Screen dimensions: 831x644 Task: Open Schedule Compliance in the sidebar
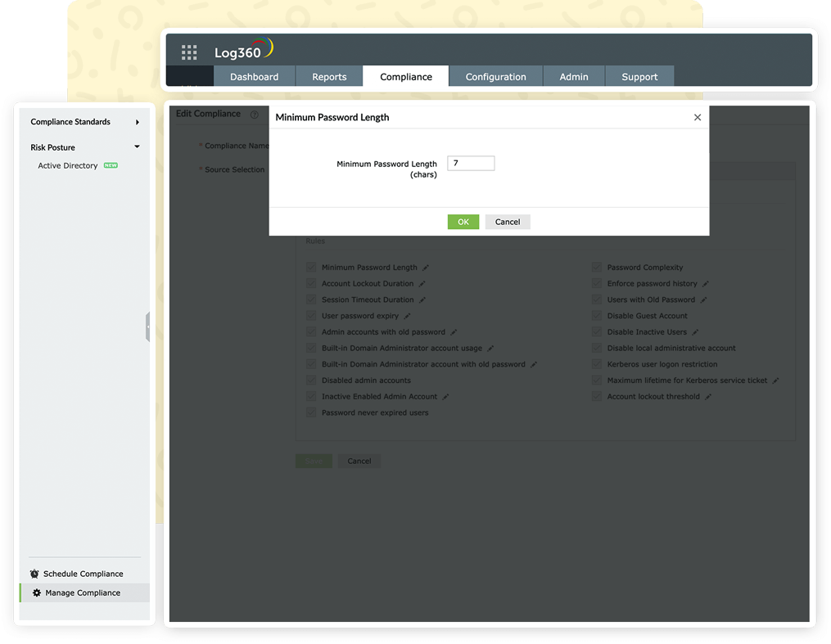click(84, 574)
